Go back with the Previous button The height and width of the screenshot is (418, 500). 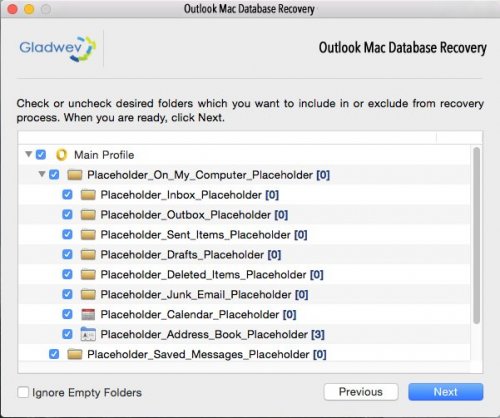361,392
